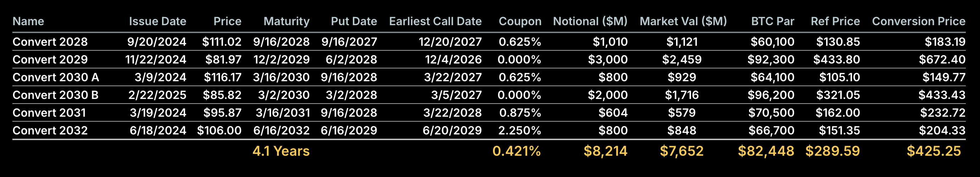This screenshot has width=980, height=177.
Task: Click the Price column header
Action: click(227, 21)
